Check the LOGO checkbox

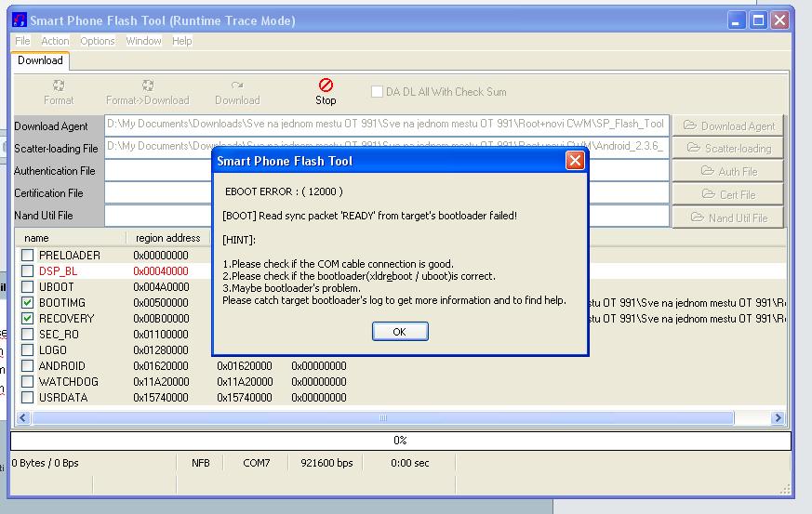28,349
